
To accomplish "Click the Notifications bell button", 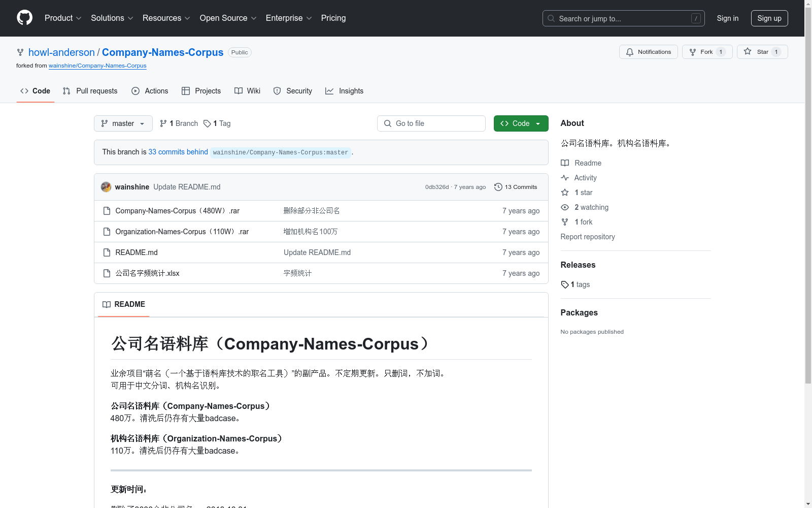I will 648,52.
